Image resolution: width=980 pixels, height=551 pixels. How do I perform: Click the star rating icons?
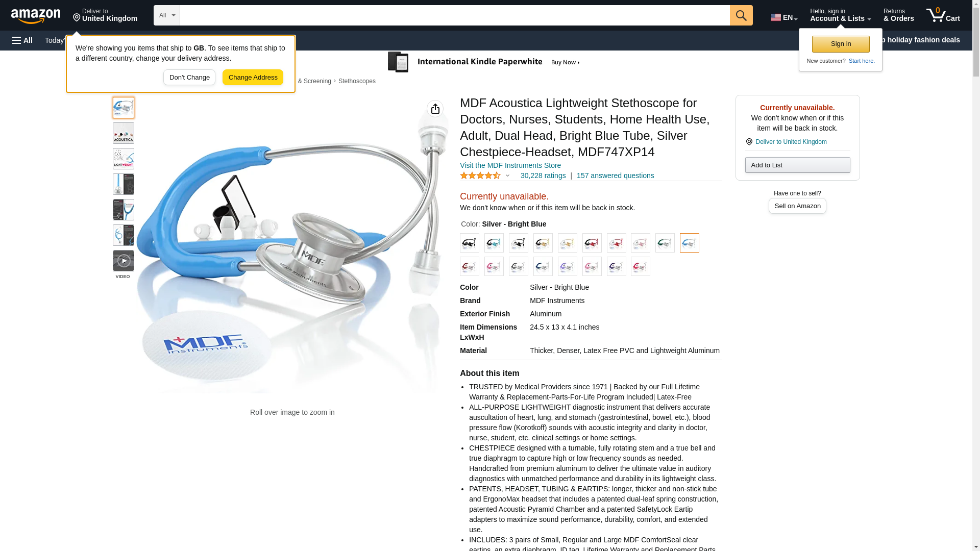[x=480, y=176]
